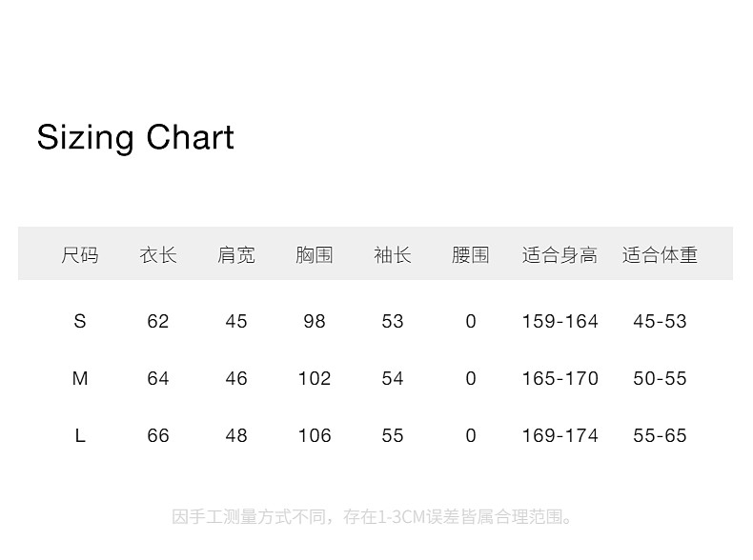Click the 55-65 weight range cell
753x560 pixels.
[660, 436]
